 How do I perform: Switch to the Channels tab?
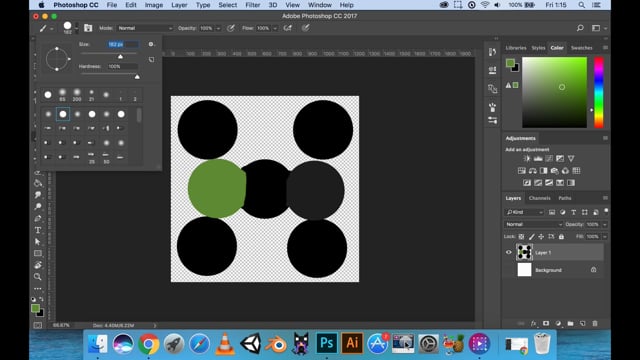point(539,198)
